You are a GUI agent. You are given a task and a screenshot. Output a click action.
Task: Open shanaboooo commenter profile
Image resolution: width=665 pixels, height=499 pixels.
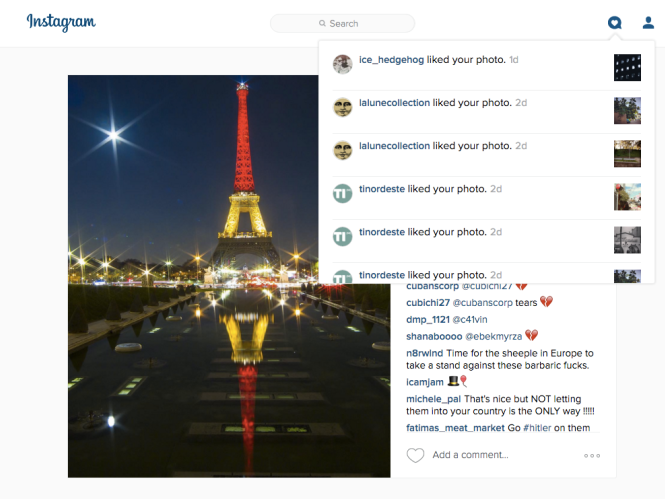(434, 336)
